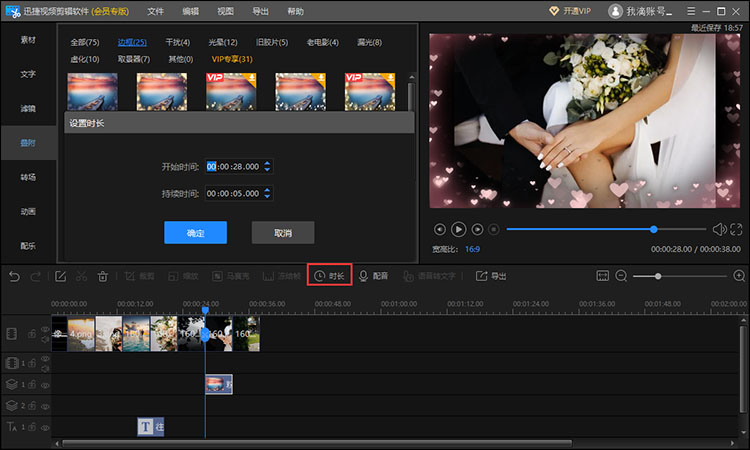This screenshot has height=450, width=750.
Task: Click the 开始时间 start time field
Action: [x=239, y=166]
